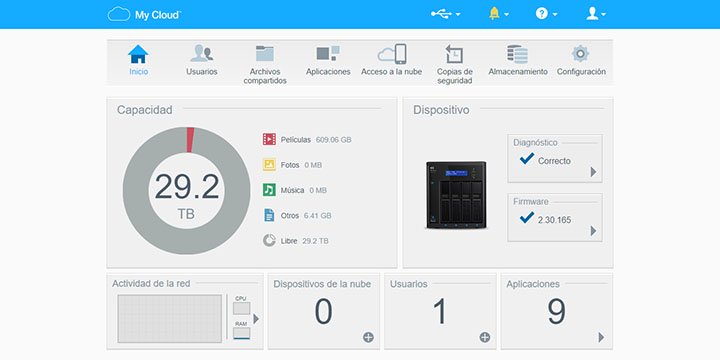
Task: Click the Archivos compartidos folder icon
Action: coord(265,53)
